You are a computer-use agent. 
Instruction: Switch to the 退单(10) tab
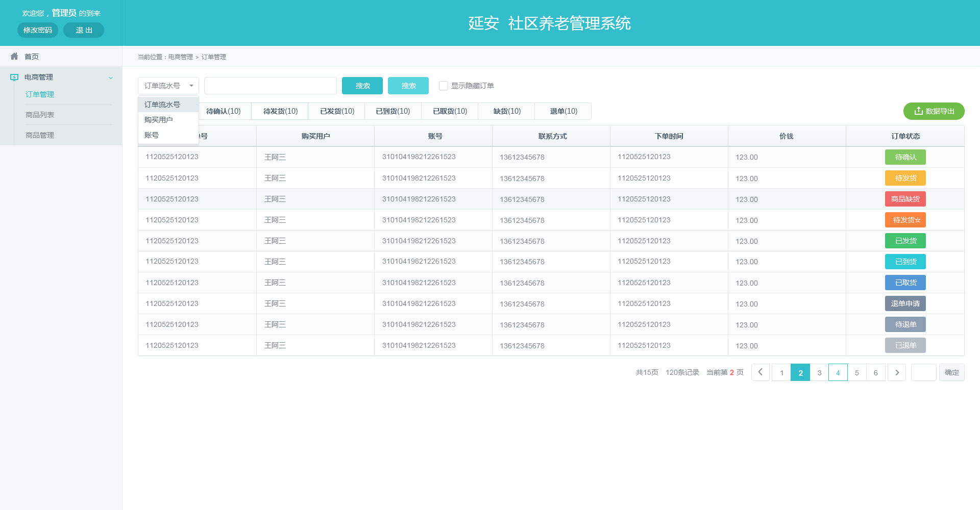pyautogui.click(x=563, y=111)
